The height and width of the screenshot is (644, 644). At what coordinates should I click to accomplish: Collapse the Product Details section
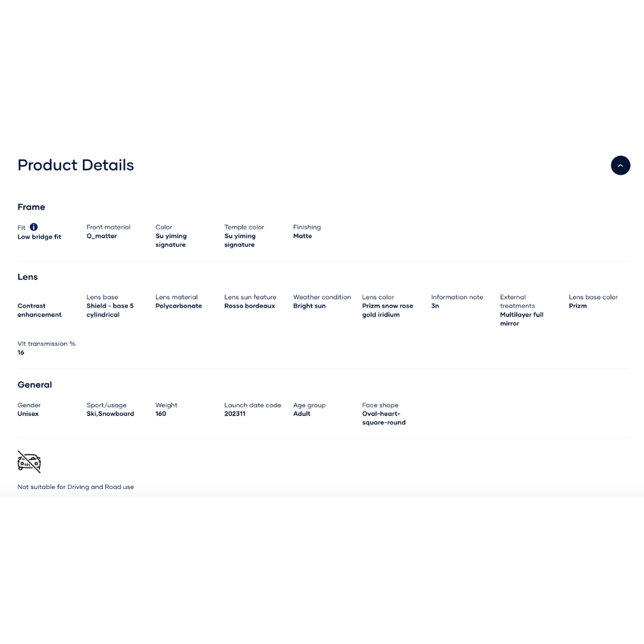(x=620, y=165)
